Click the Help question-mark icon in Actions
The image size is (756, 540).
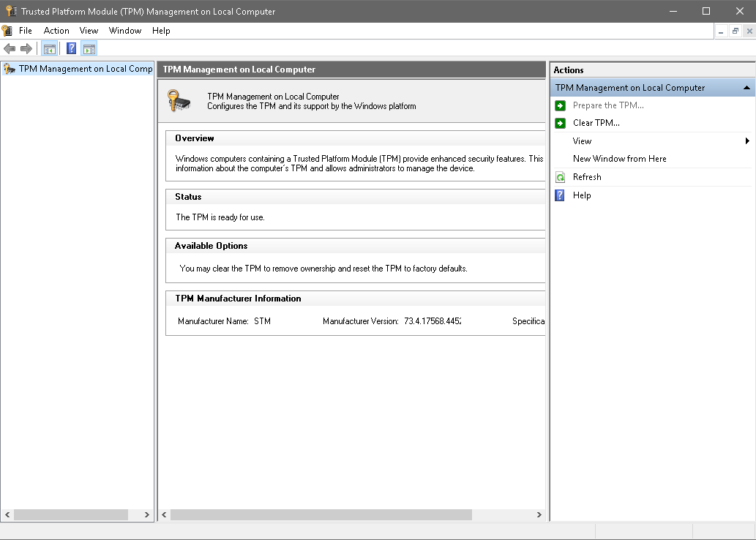[x=560, y=195]
